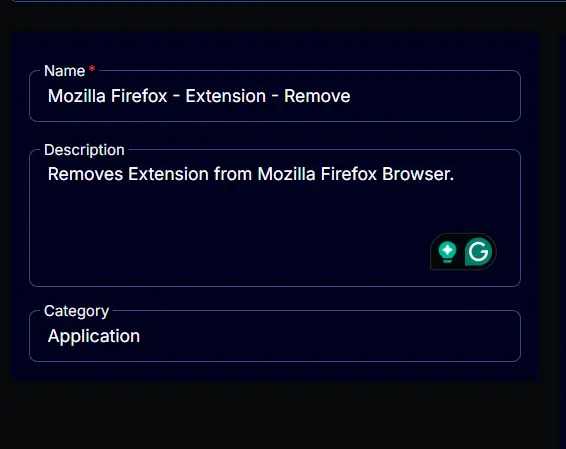Viewport: 566px width, 449px height.
Task: Open the Grammarly G icon in Description
Action: [x=478, y=252]
